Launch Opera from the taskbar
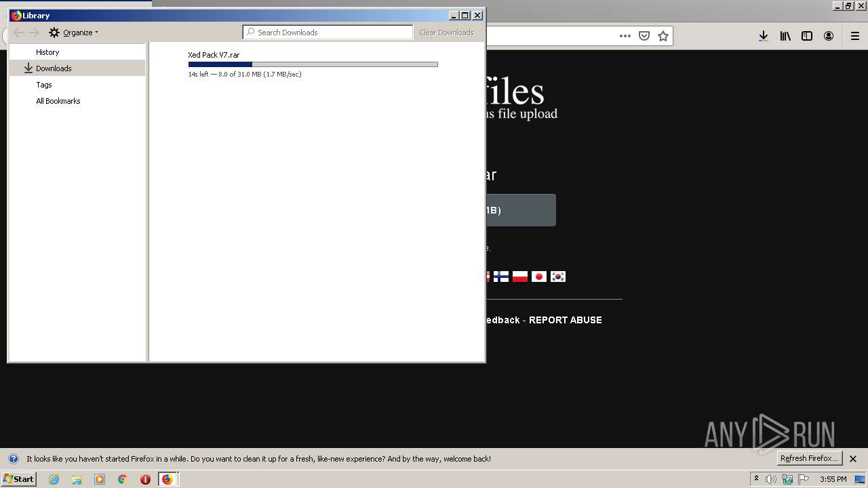868x488 pixels. coord(145,479)
